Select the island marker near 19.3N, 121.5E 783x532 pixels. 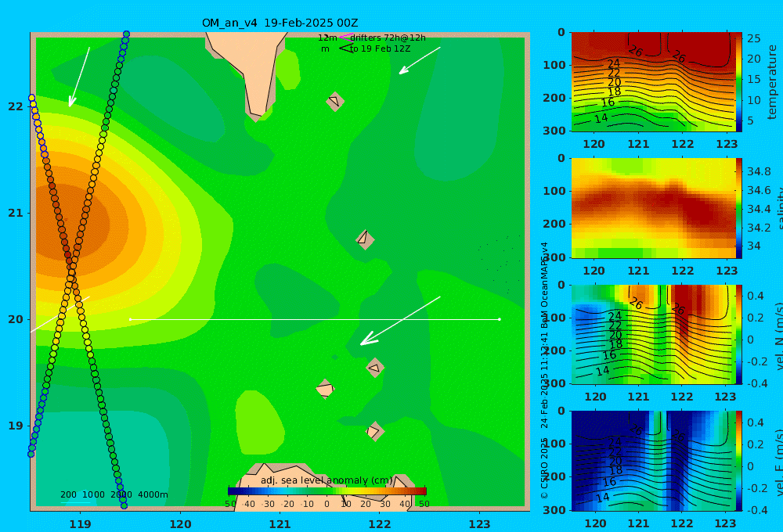click(x=325, y=390)
